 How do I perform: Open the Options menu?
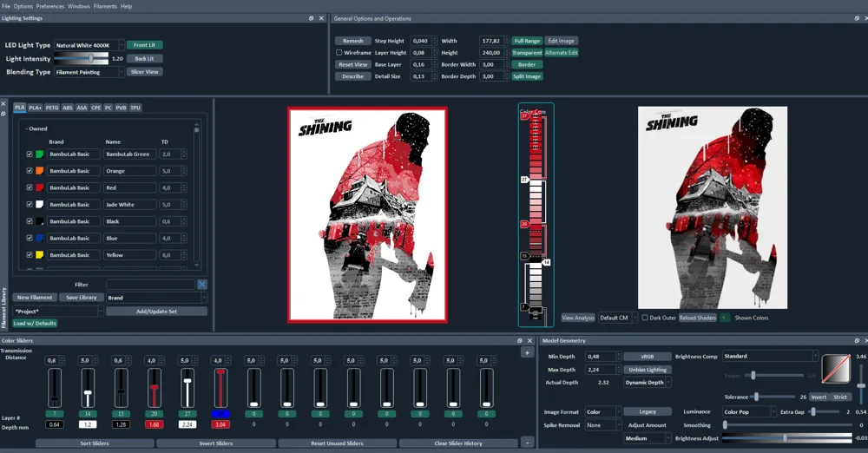click(x=23, y=6)
